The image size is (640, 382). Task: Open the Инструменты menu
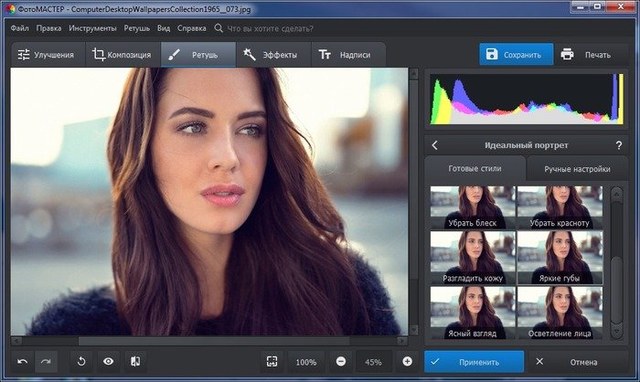[x=92, y=28]
